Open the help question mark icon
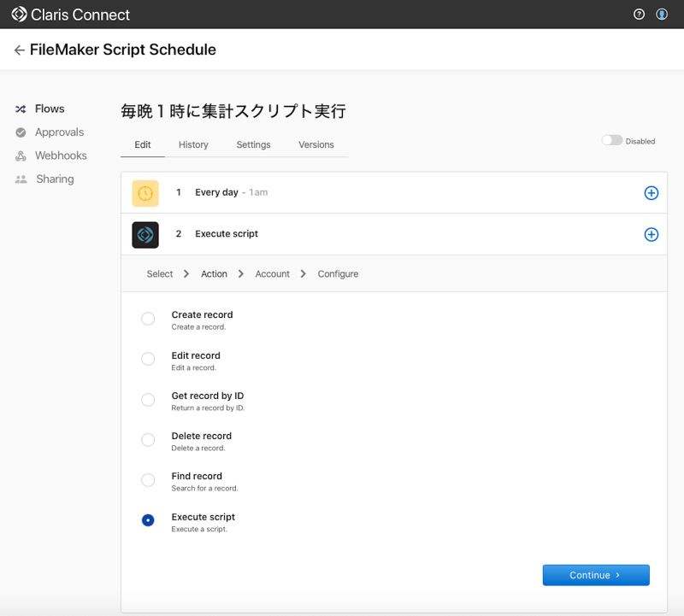684x616 pixels. [639, 15]
